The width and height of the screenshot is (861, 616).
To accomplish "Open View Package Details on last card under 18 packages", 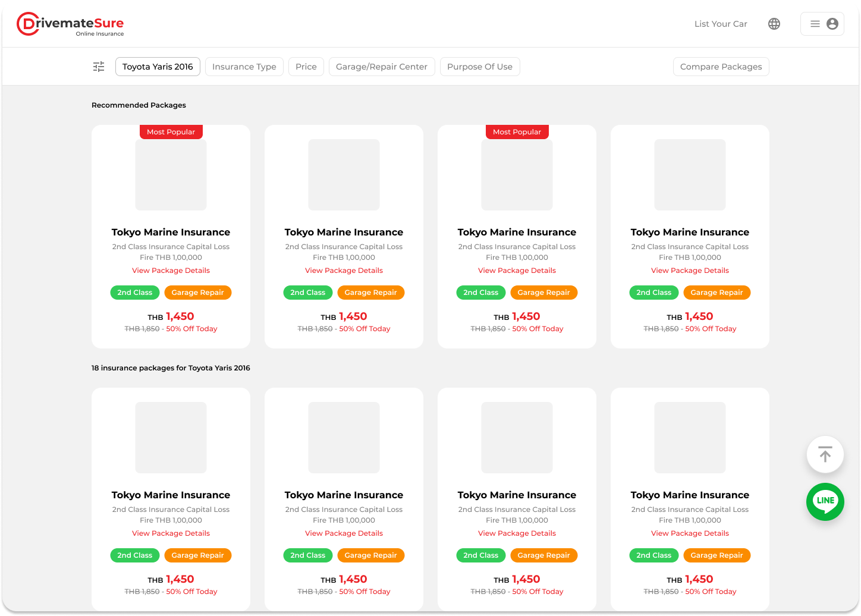I will pyautogui.click(x=690, y=533).
